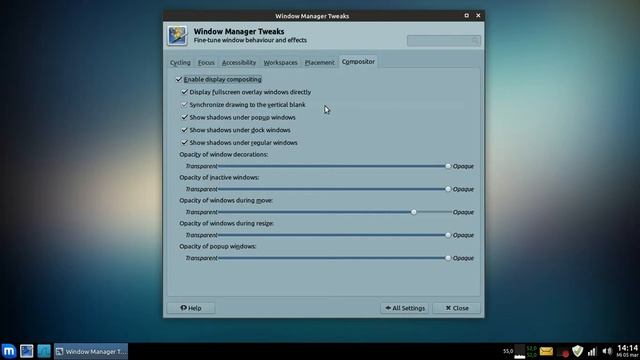Viewport: 640px width, 360px height.
Task: Click the All Settings button
Action: point(405,308)
